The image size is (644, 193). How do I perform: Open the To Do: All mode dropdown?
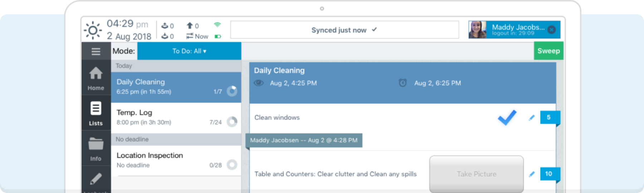pos(189,51)
